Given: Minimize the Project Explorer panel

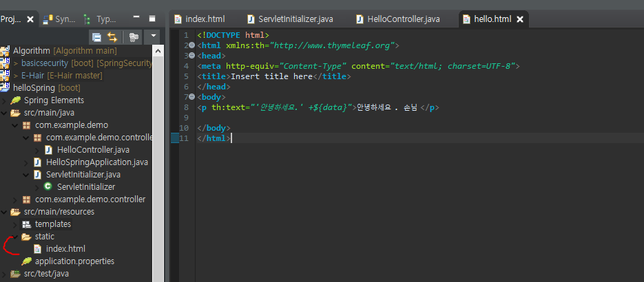Looking at the screenshot, I should 137,17.
